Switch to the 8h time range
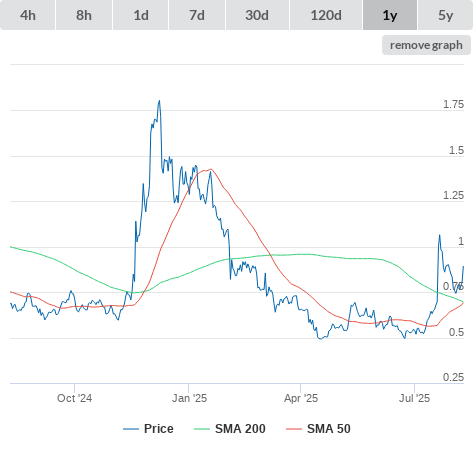This screenshot has height=455, width=474. (84, 15)
